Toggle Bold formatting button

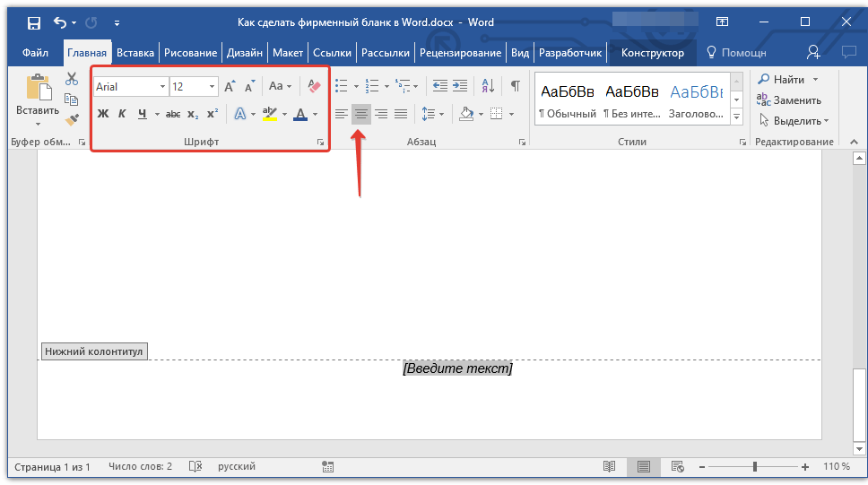[102, 114]
